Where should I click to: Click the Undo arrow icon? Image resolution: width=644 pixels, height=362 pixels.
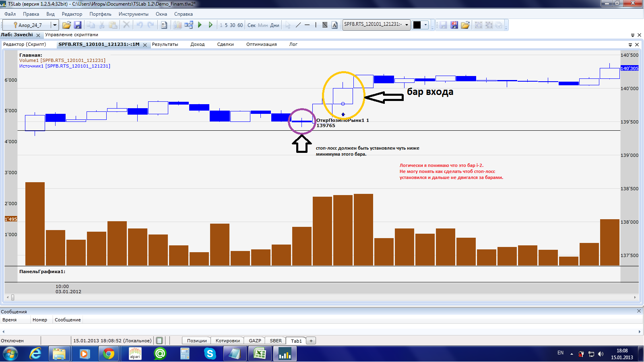(x=139, y=25)
